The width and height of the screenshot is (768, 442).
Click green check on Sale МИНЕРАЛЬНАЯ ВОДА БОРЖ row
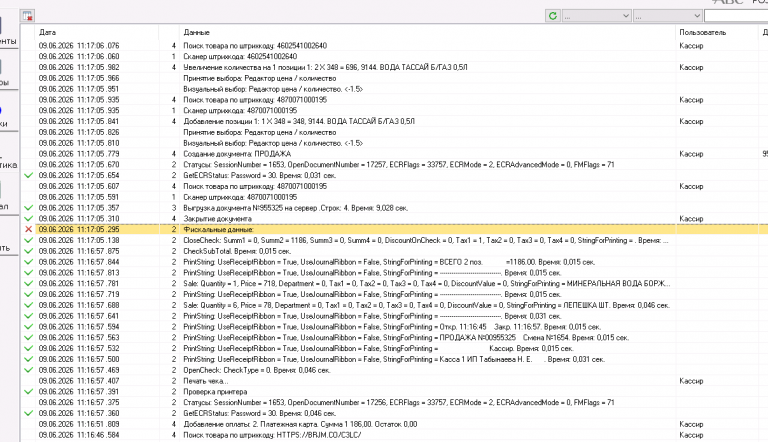tap(28, 283)
